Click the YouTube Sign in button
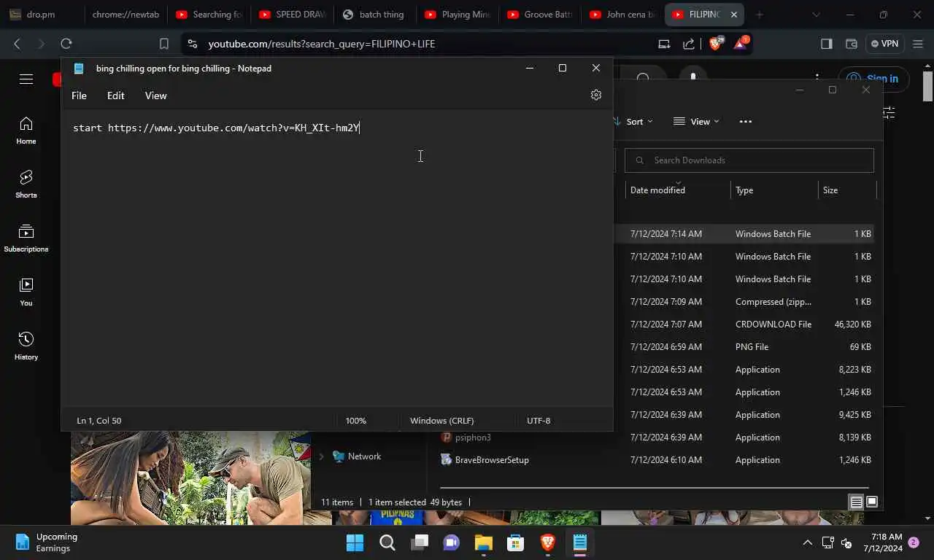The height and width of the screenshot is (560, 934). coord(873,79)
